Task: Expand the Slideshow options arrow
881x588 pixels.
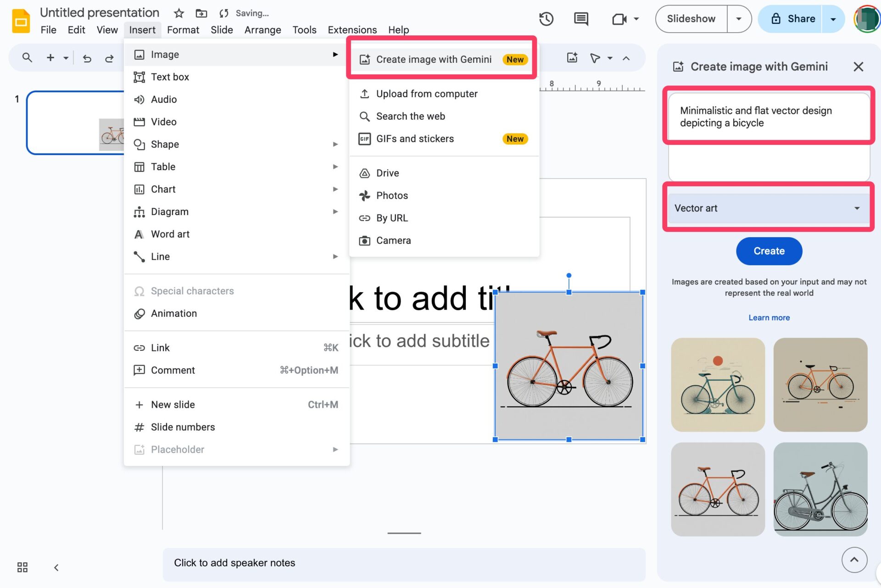Action: click(739, 19)
